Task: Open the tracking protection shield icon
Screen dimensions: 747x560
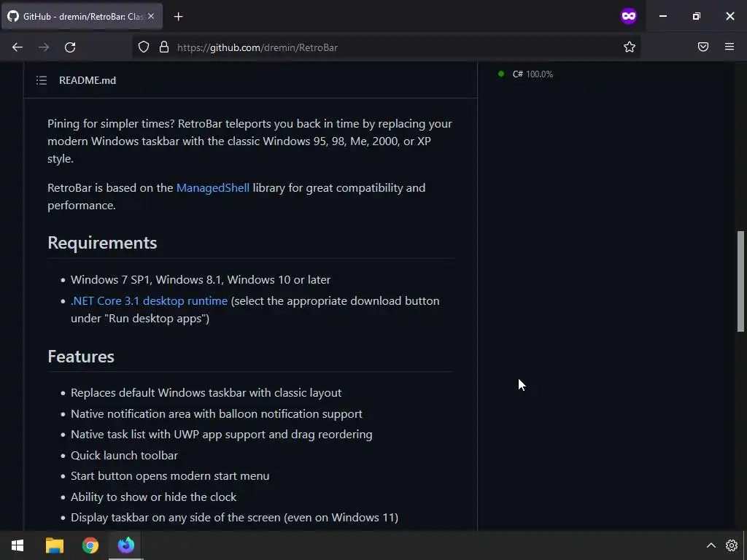Action: click(144, 47)
